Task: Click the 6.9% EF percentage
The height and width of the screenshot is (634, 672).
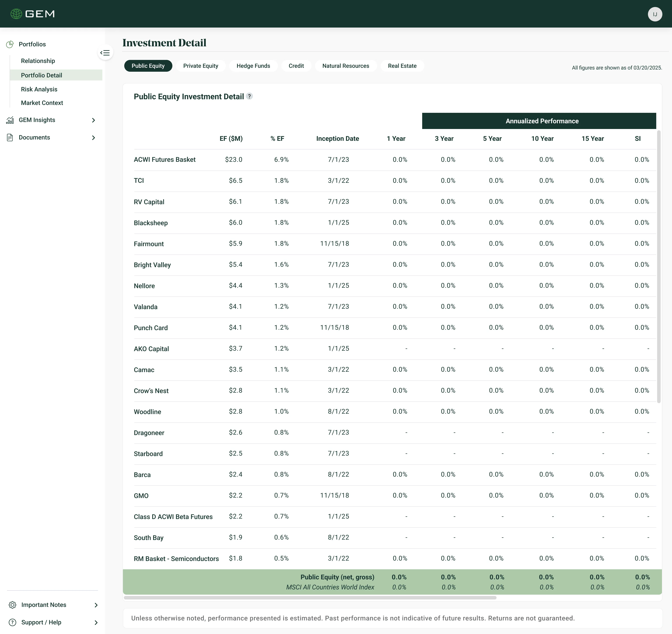Action: 281,160
